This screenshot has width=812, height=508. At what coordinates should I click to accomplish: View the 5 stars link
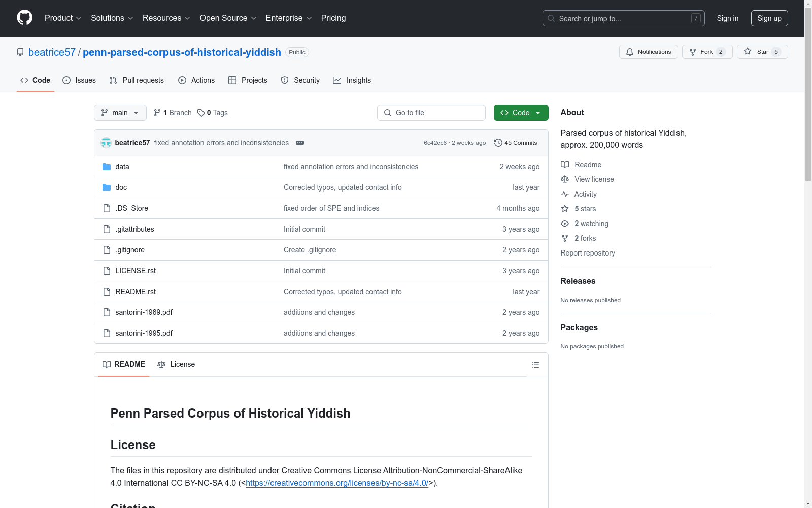tap(579, 209)
